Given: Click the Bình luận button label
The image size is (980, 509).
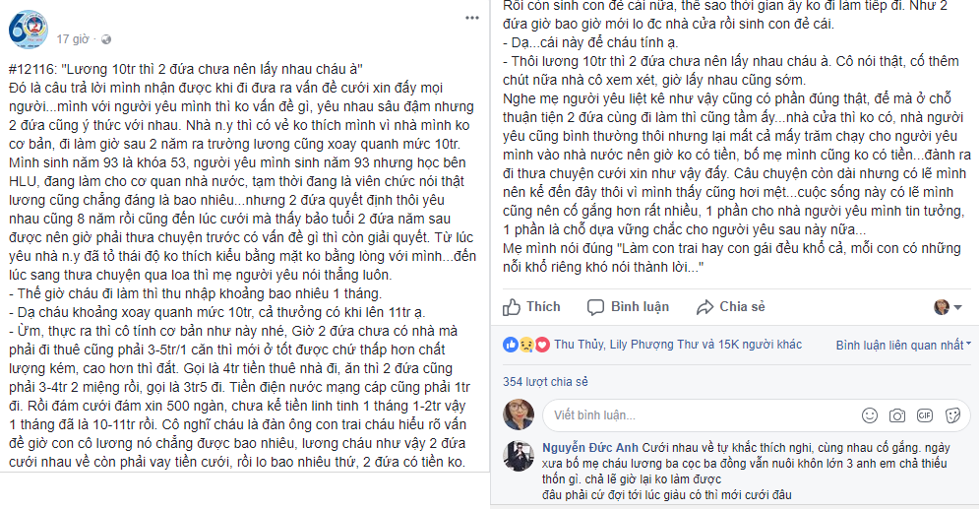Looking at the screenshot, I should tap(641, 306).
